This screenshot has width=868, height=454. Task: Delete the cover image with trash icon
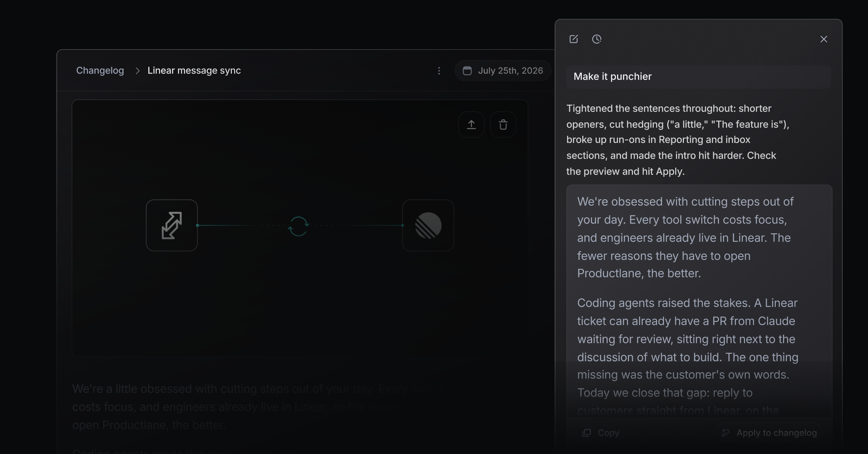point(503,125)
